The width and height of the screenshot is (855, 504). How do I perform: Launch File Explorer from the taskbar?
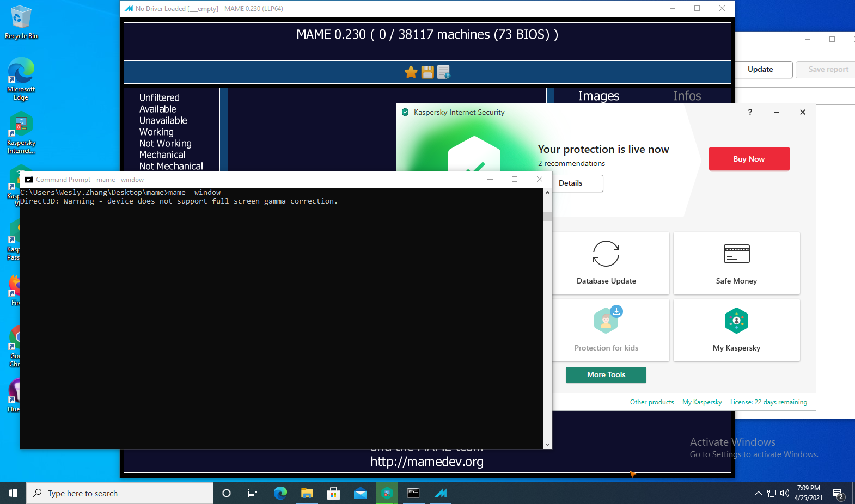pos(307,493)
